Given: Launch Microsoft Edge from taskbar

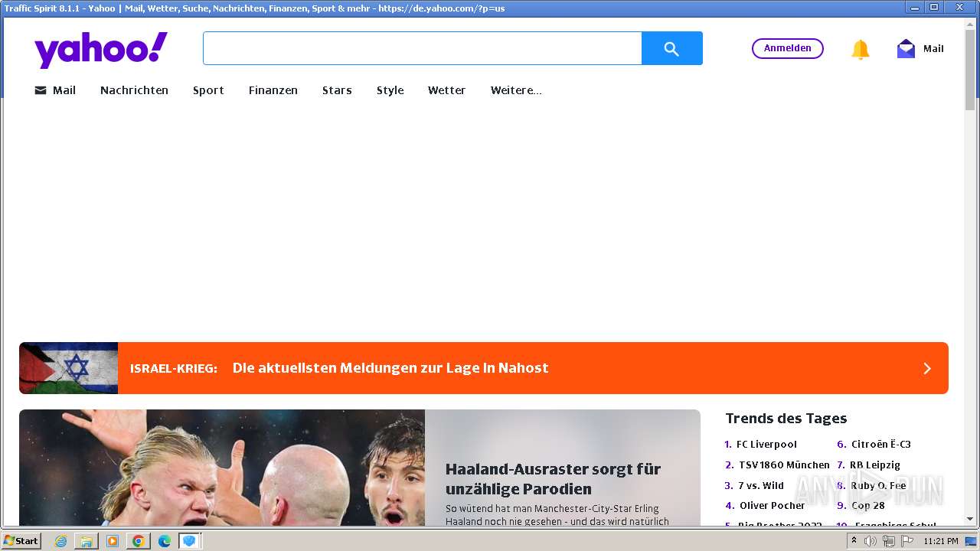Looking at the screenshot, I should [164, 541].
